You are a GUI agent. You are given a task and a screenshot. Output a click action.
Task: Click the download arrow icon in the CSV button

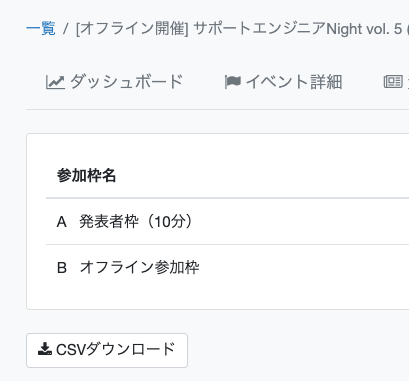45,349
